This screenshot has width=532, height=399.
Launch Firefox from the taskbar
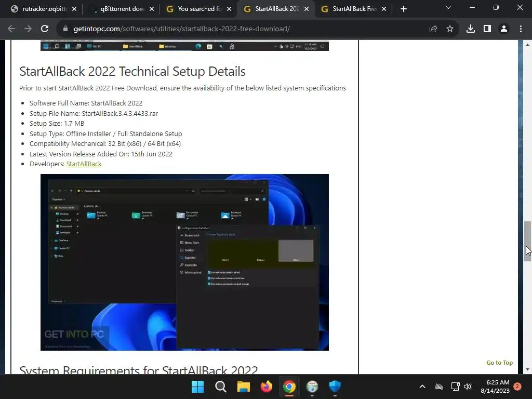click(x=267, y=387)
